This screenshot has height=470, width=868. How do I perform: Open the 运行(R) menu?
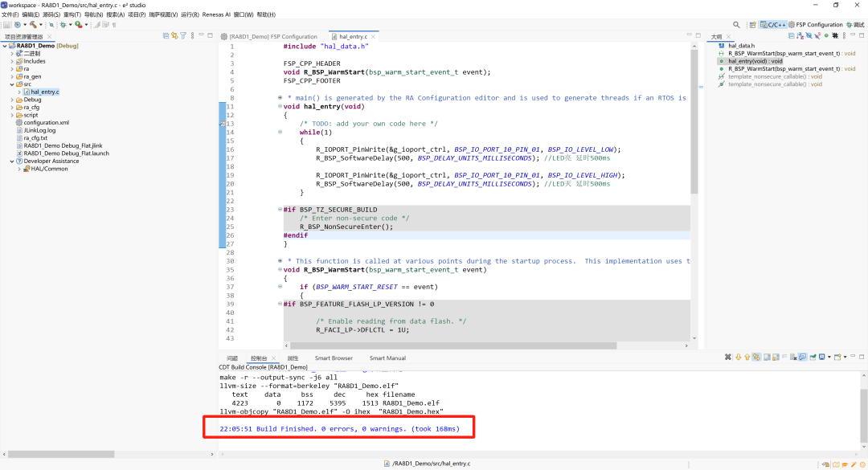[x=190, y=15]
